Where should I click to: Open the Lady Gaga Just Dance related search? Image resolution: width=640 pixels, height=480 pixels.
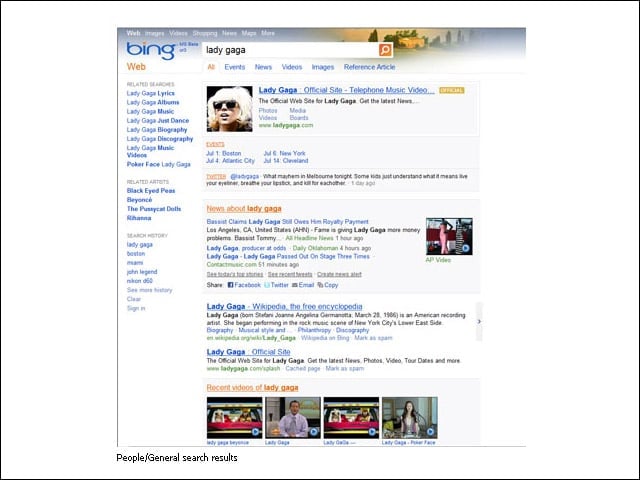point(158,120)
